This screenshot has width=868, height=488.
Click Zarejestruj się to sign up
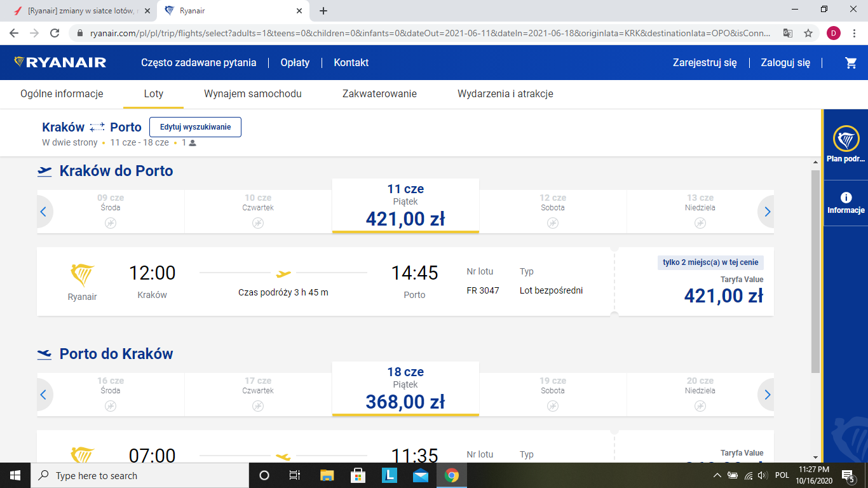(x=705, y=63)
